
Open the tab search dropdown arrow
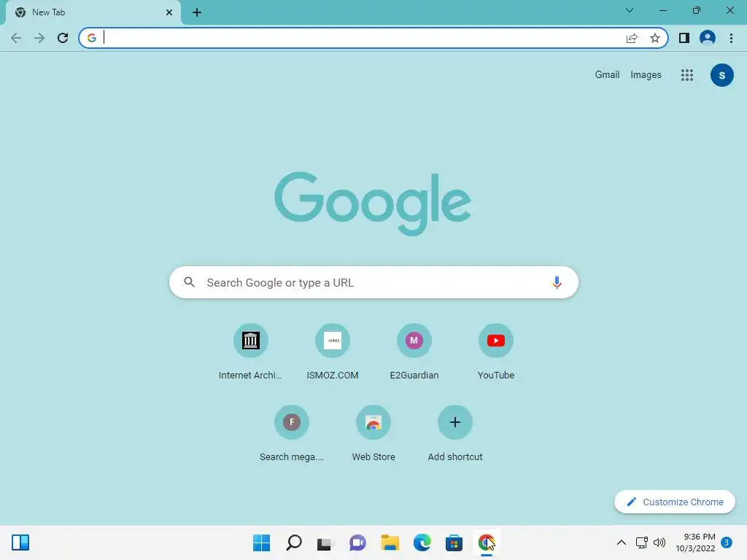pyautogui.click(x=630, y=10)
